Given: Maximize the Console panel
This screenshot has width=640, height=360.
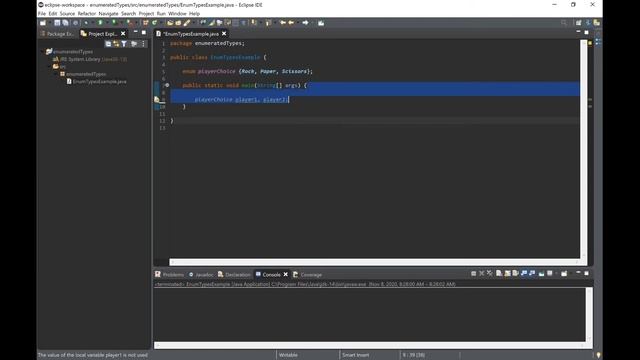Looking at the screenshot, I should tap(587, 273).
